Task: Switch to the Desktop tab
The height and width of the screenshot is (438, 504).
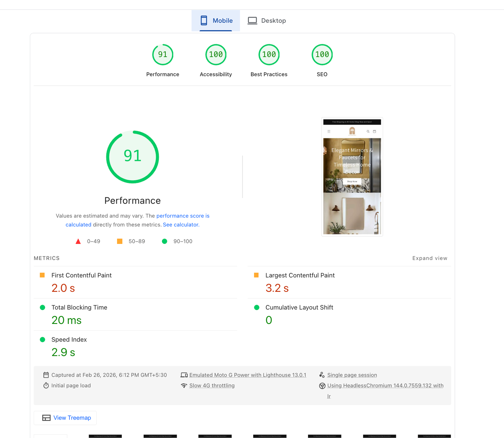Action: click(267, 21)
